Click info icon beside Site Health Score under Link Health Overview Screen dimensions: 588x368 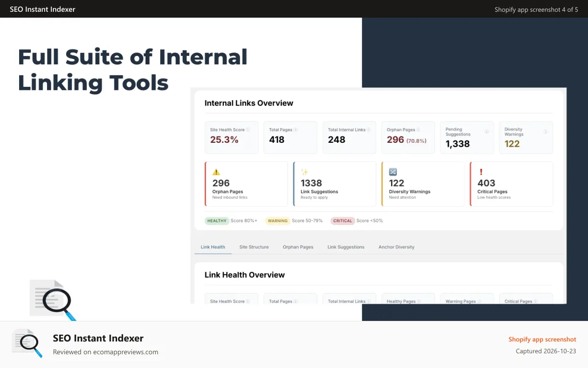(x=248, y=301)
